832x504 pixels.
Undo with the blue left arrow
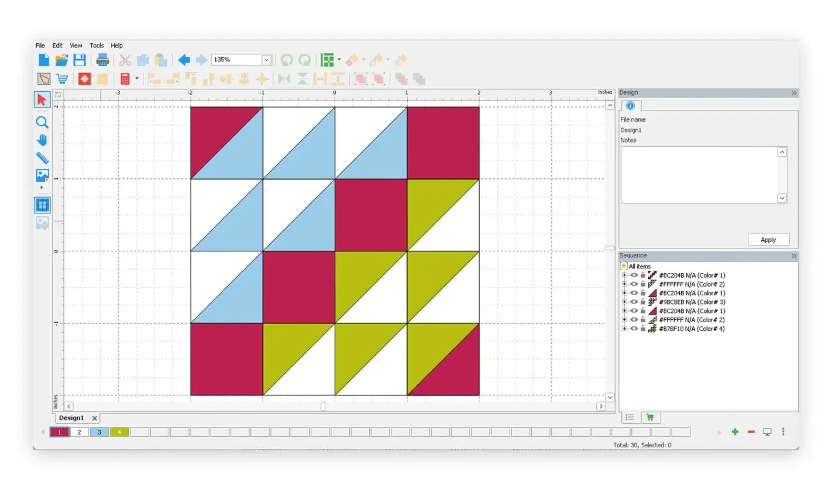184,60
